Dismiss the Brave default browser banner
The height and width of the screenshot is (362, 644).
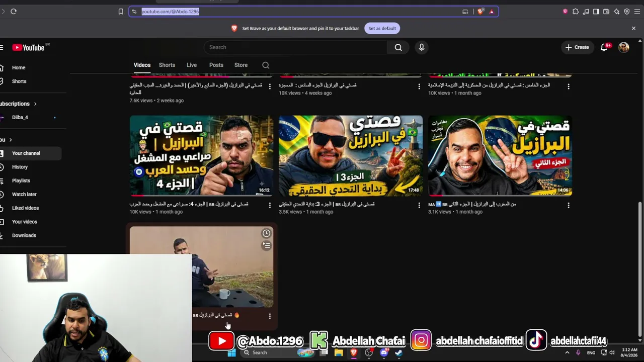tap(633, 29)
